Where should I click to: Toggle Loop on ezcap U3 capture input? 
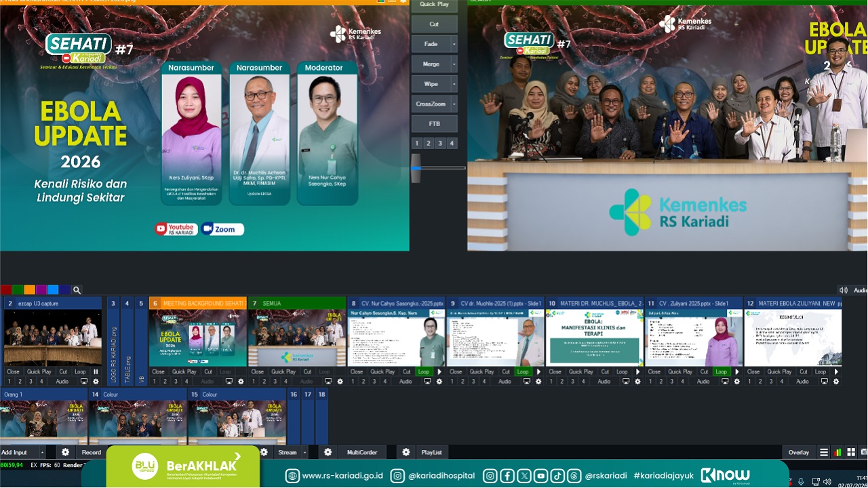click(80, 371)
